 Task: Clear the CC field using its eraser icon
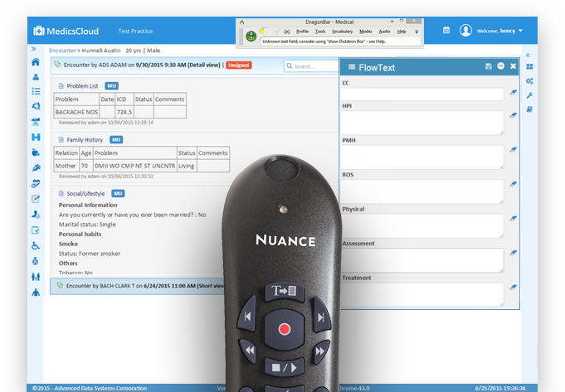513,93
